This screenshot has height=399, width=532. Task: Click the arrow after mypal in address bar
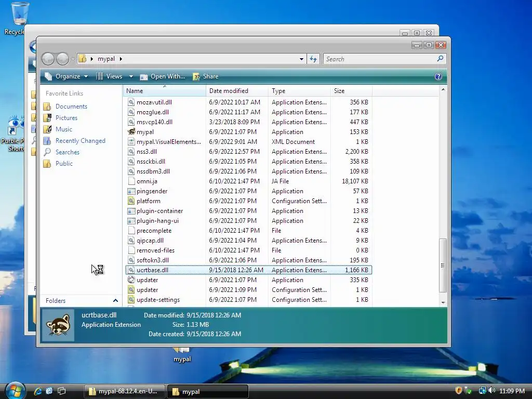(121, 59)
